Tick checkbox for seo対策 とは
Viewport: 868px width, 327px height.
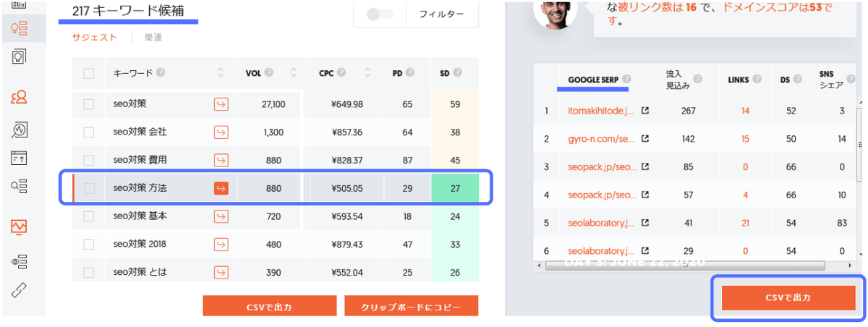pyautogui.click(x=89, y=273)
